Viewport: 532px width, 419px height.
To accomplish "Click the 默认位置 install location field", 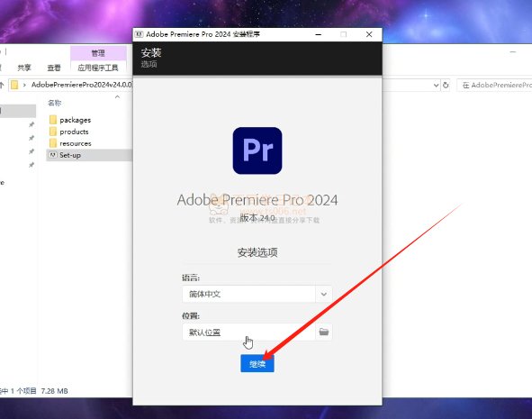I will pyautogui.click(x=248, y=332).
